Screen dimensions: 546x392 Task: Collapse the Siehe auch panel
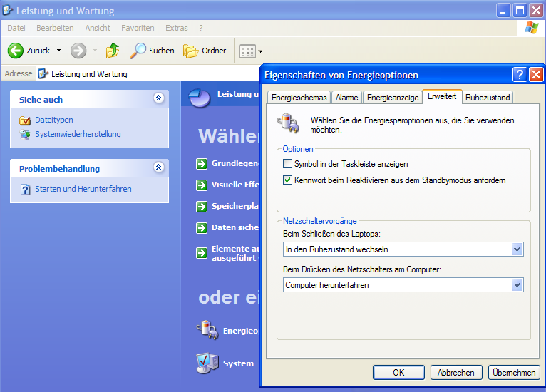pos(158,99)
